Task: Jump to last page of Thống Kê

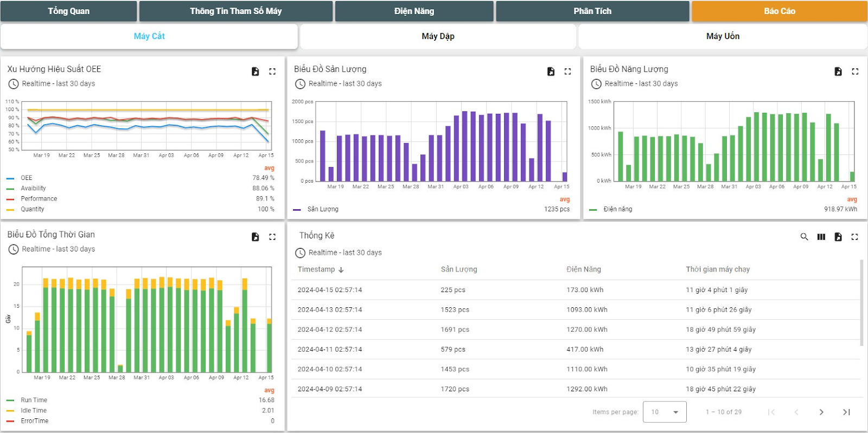Action: tap(846, 412)
